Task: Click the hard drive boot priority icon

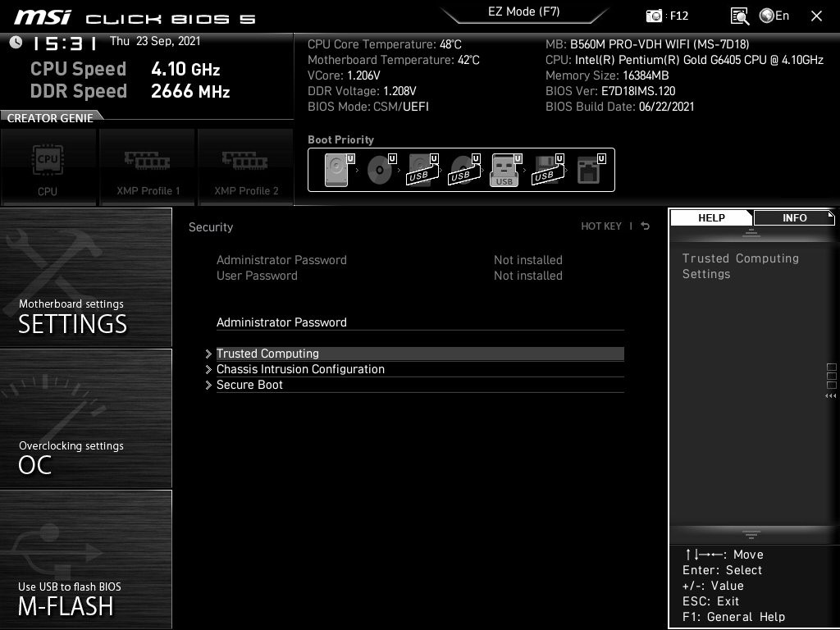Action: coord(335,170)
